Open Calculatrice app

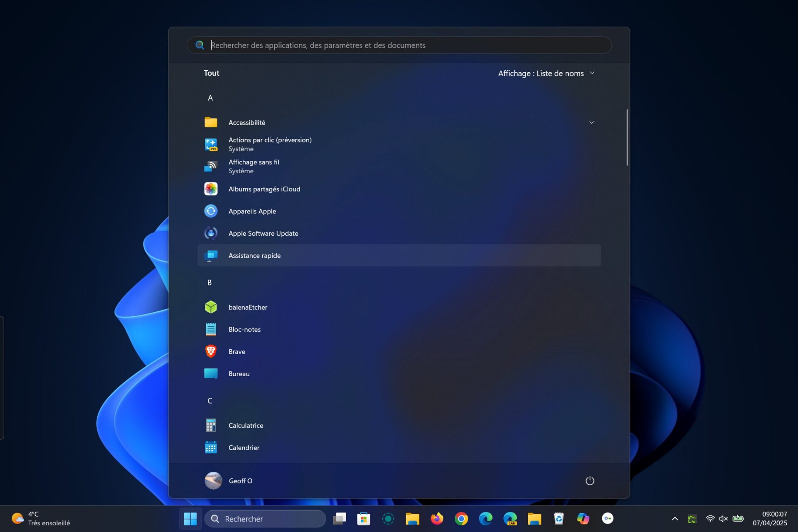pyautogui.click(x=246, y=426)
